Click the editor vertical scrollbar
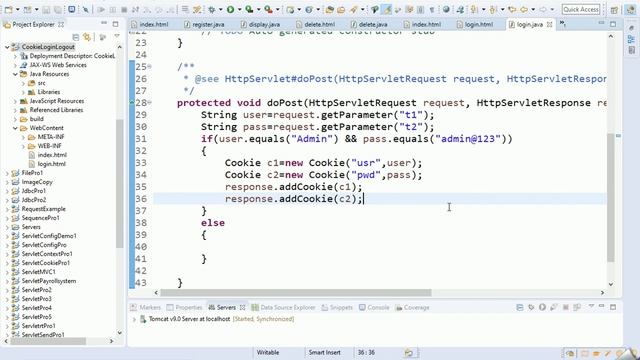The width and height of the screenshot is (640, 360). [x=611, y=197]
